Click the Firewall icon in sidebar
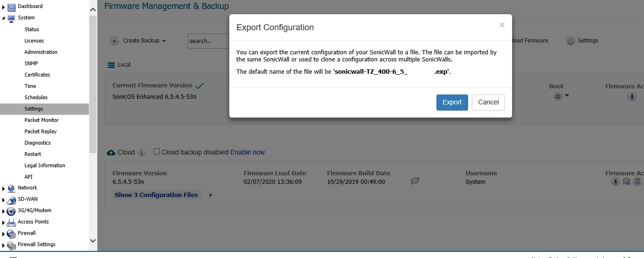This screenshot has width=644, height=258. click(11, 233)
